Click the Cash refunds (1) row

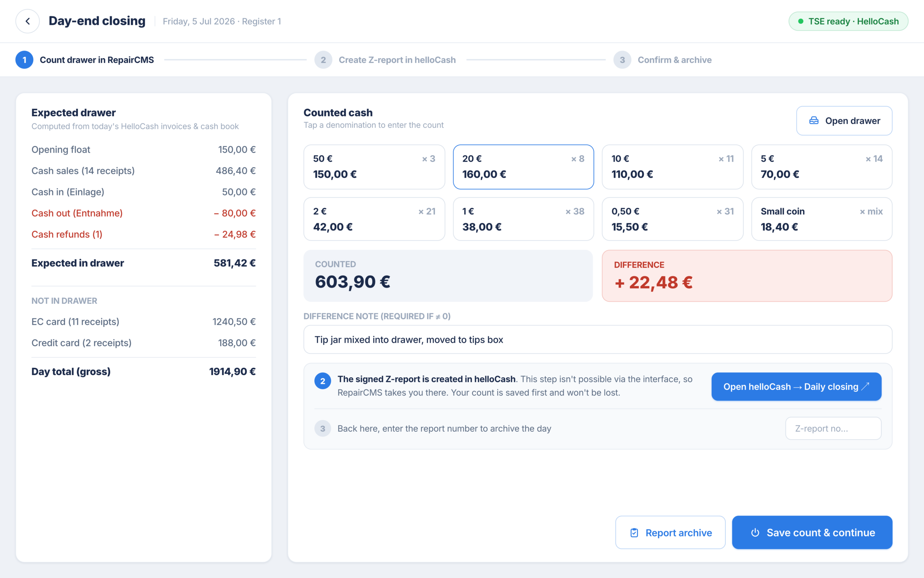click(x=144, y=234)
